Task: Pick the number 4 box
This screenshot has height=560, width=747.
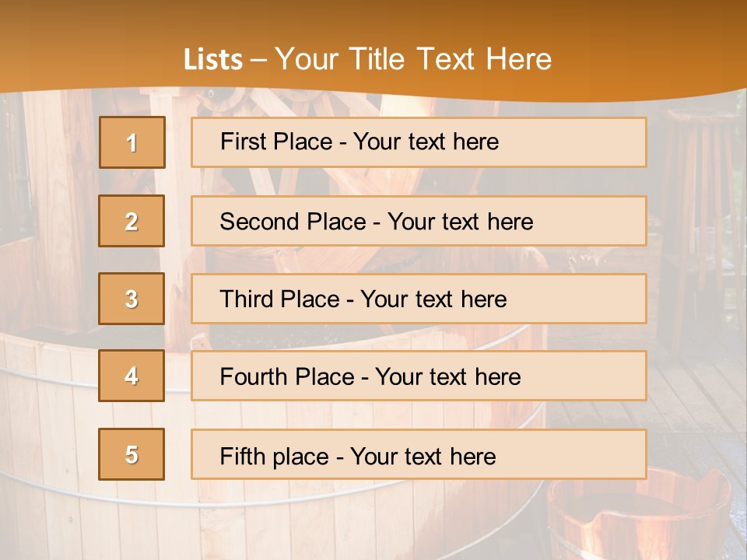Action: point(132,376)
